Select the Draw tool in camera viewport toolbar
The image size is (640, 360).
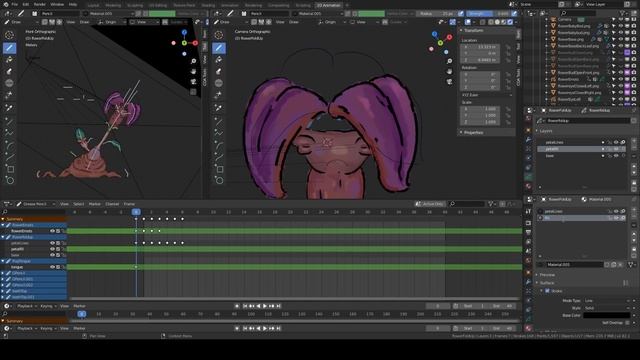(x=219, y=48)
